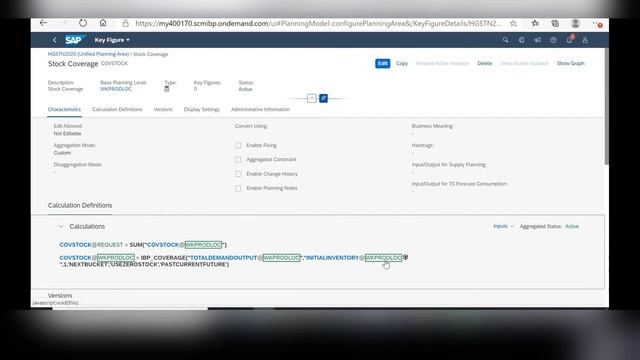Click the Show Graph button
The width and height of the screenshot is (640, 360).
click(571, 63)
